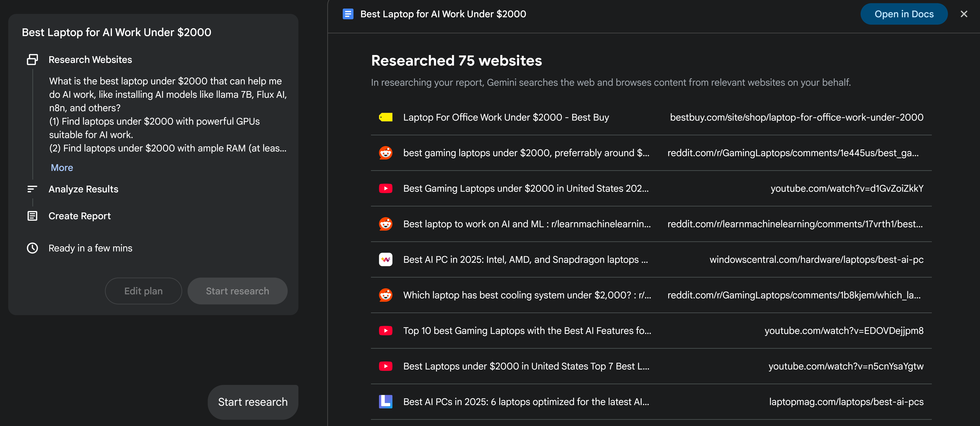Click the Create Report document icon
The height and width of the screenshot is (426, 980).
coord(32,216)
